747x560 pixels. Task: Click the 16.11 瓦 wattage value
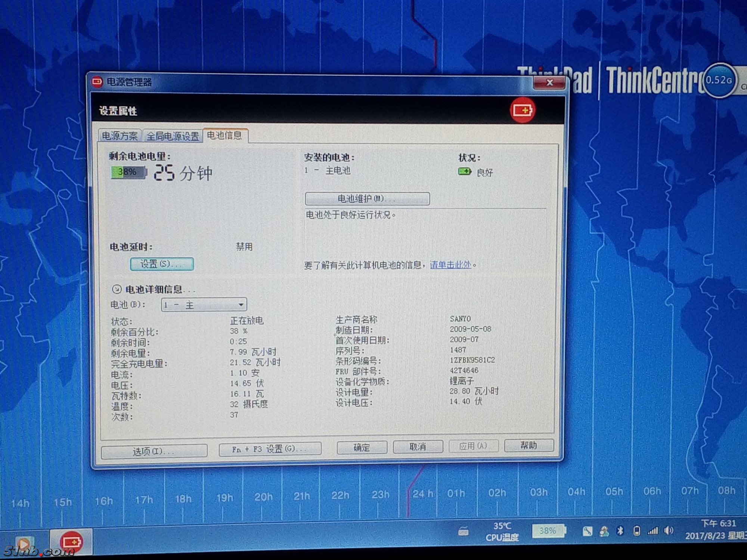point(247,393)
